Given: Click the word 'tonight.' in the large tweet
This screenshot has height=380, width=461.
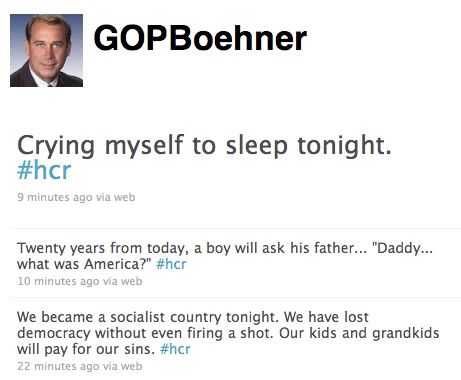Looking at the screenshot, I should pos(344,146).
